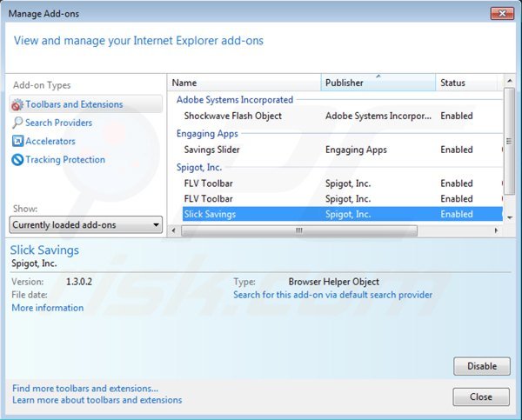Close the Manage Add-ons window with X
Image resolution: width=522 pixels, height=420 pixels.
click(x=502, y=13)
